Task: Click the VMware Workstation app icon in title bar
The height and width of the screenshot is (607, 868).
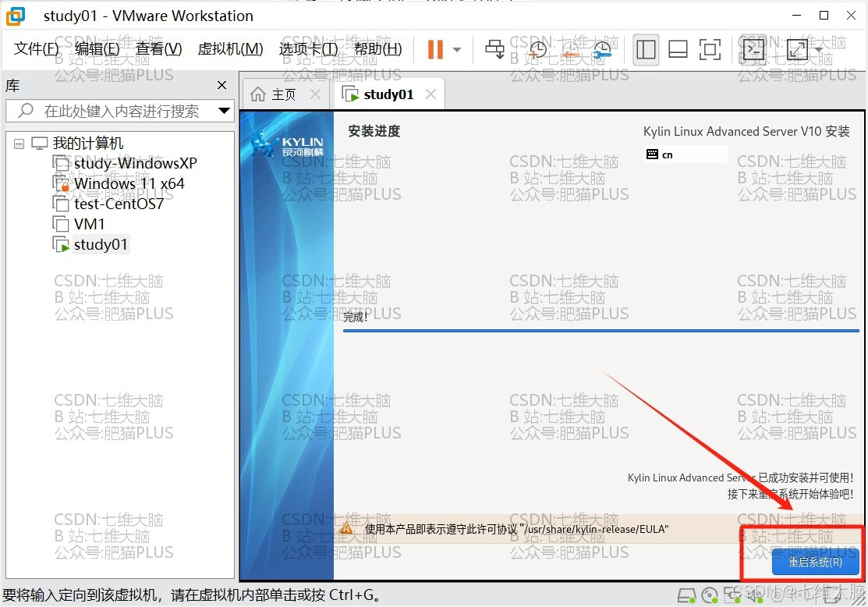Action: pos(16,16)
